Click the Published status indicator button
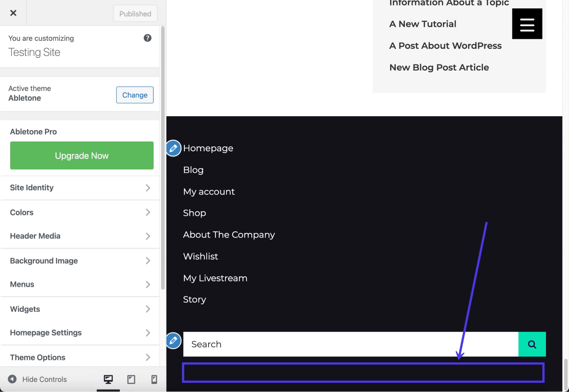Screen dimensions: 569x392 click(x=135, y=13)
